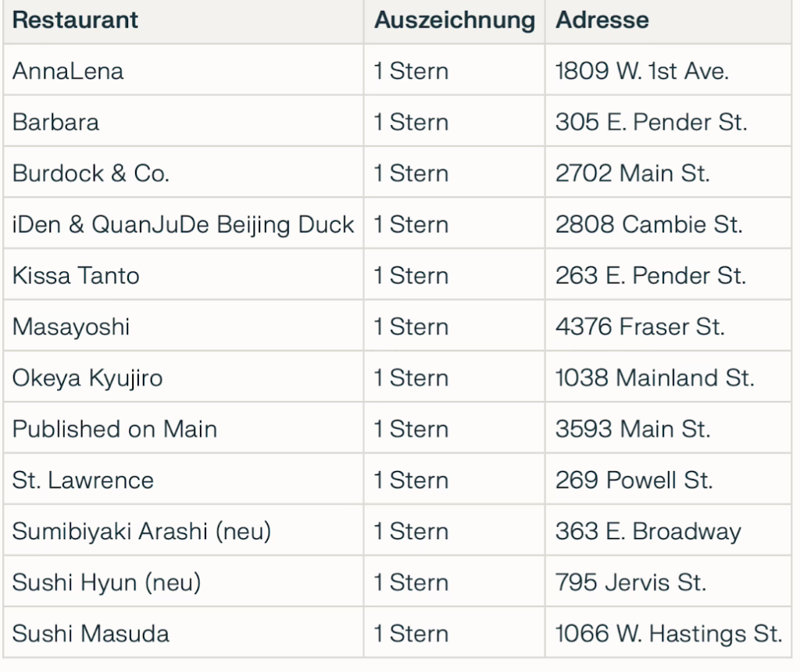800x672 pixels.
Task: Click the Adresse column header
Action: pyautogui.click(x=602, y=20)
